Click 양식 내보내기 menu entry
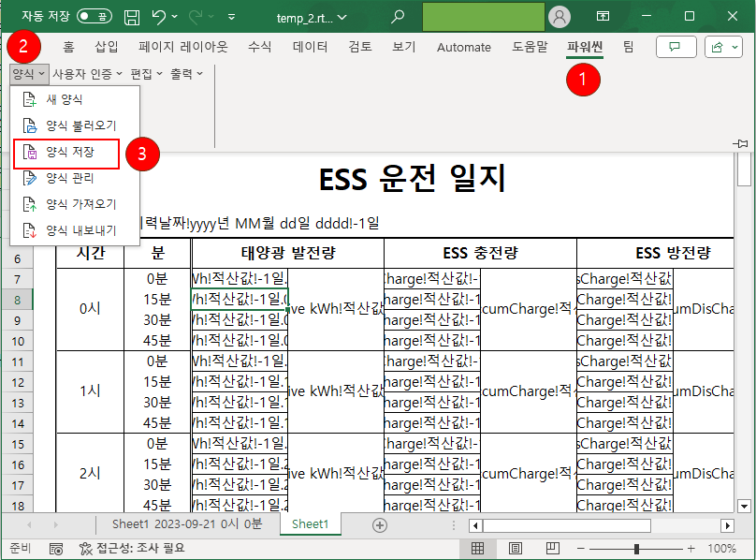Viewport: 756px width, 560px height. (80, 230)
